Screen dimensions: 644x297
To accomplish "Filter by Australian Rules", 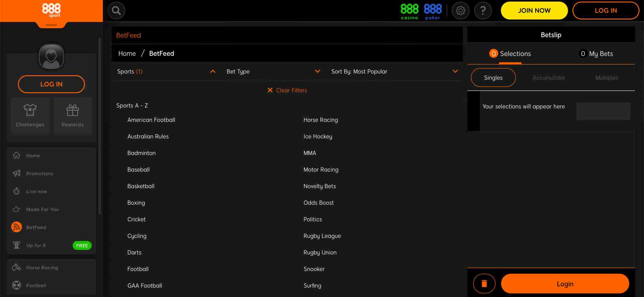I will point(148,136).
